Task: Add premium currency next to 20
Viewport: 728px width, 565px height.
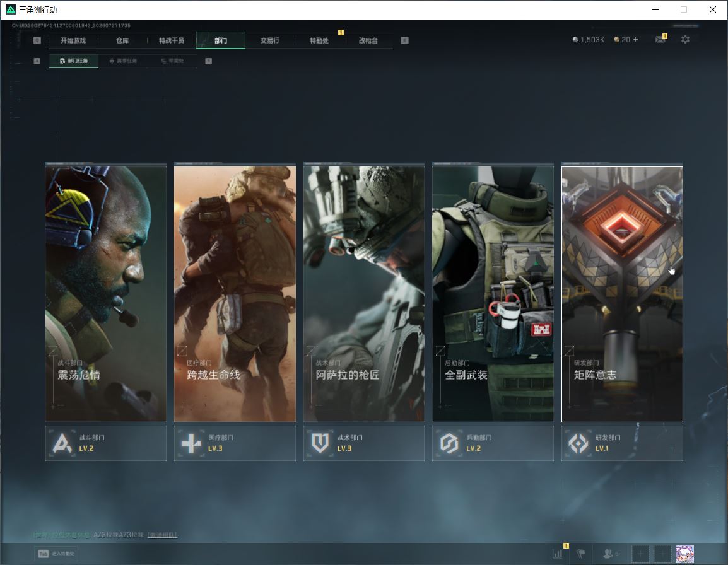Action: 636,40
